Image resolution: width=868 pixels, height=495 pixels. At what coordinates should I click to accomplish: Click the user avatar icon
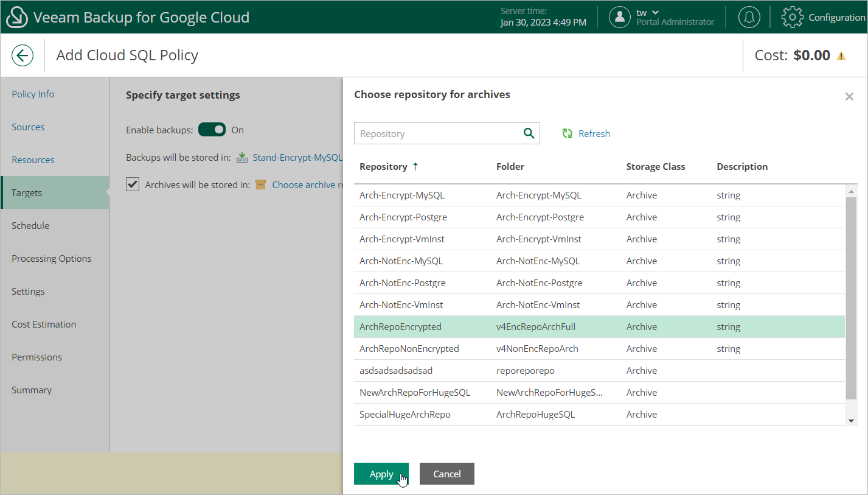(620, 17)
